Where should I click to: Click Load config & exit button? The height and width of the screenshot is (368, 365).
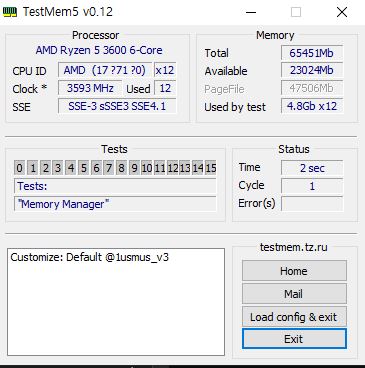click(294, 317)
